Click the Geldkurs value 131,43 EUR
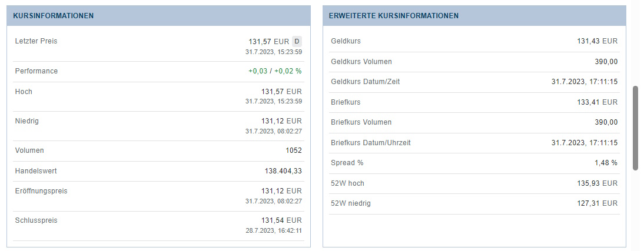The height and width of the screenshot is (251, 644). click(x=597, y=41)
